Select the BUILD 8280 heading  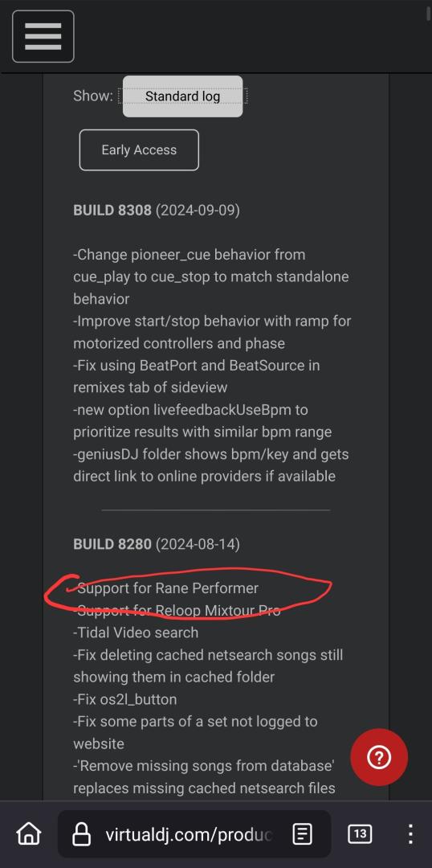112,544
